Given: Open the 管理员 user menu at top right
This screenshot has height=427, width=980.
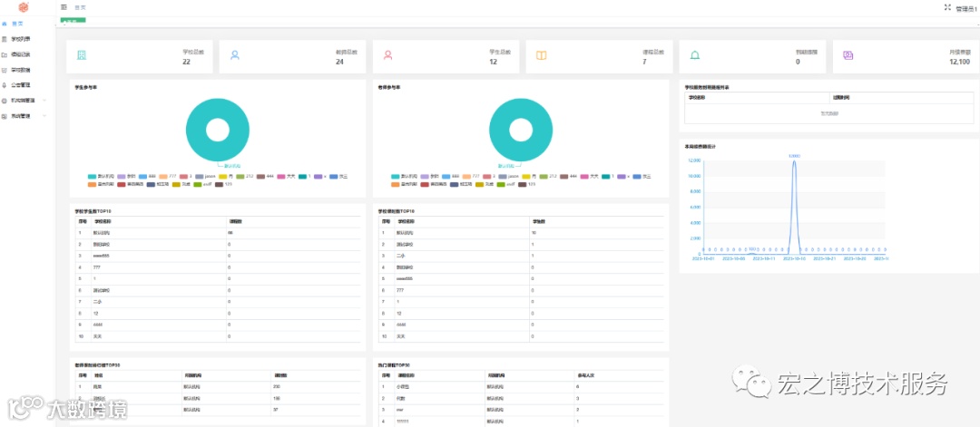Looking at the screenshot, I should click(967, 9).
